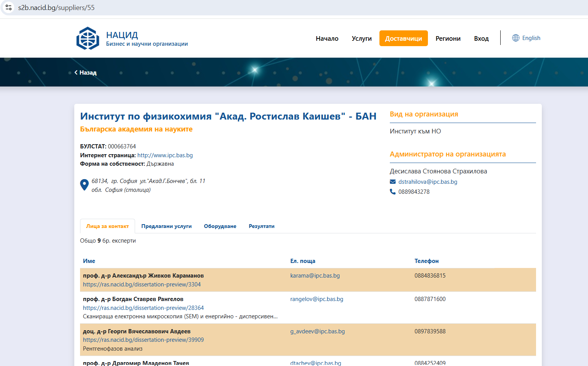Open the Начало menu item
This screenshot has height=366, width=588.
327,38
